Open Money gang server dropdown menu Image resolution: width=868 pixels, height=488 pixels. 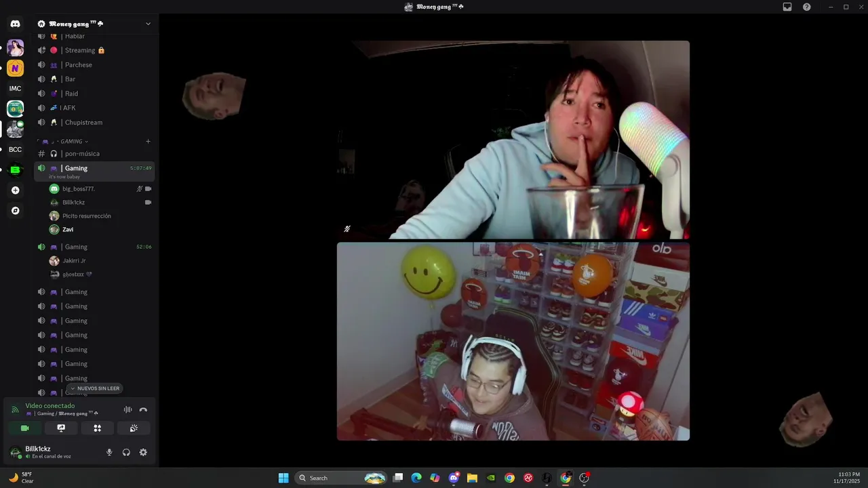148,24
